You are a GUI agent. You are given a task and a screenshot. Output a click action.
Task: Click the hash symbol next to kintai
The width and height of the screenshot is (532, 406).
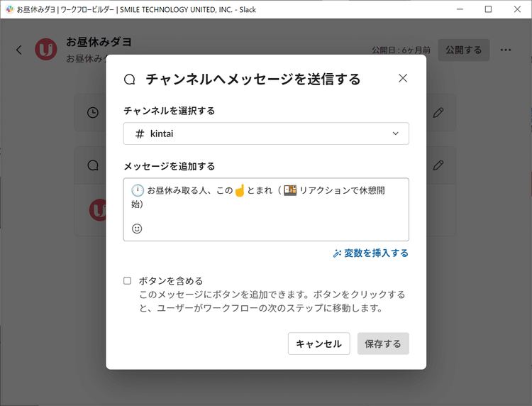pos(140,133)
